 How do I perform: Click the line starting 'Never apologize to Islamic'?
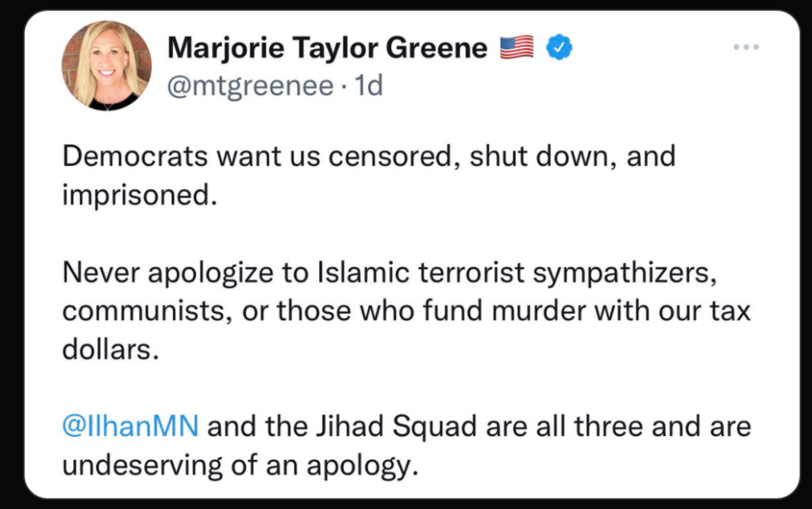click(x=391, y=272)
